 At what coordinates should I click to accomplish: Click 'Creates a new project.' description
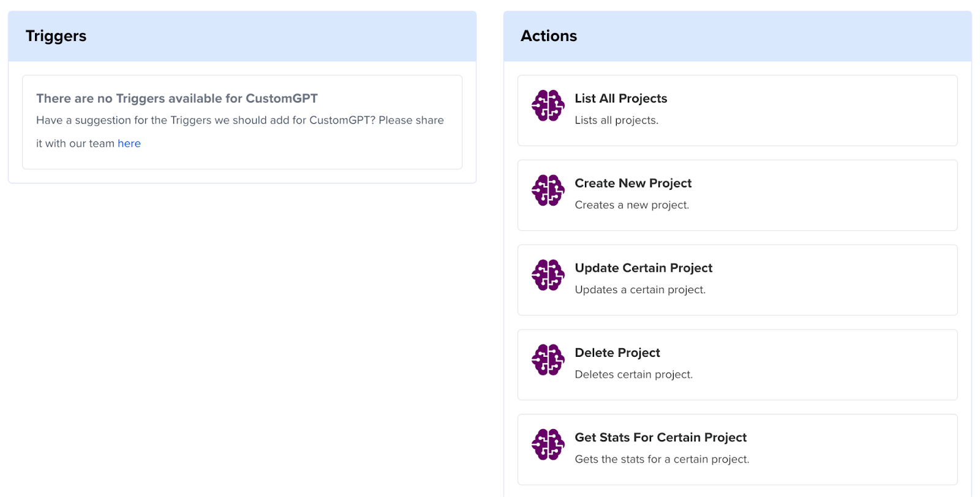pos(631,205)
